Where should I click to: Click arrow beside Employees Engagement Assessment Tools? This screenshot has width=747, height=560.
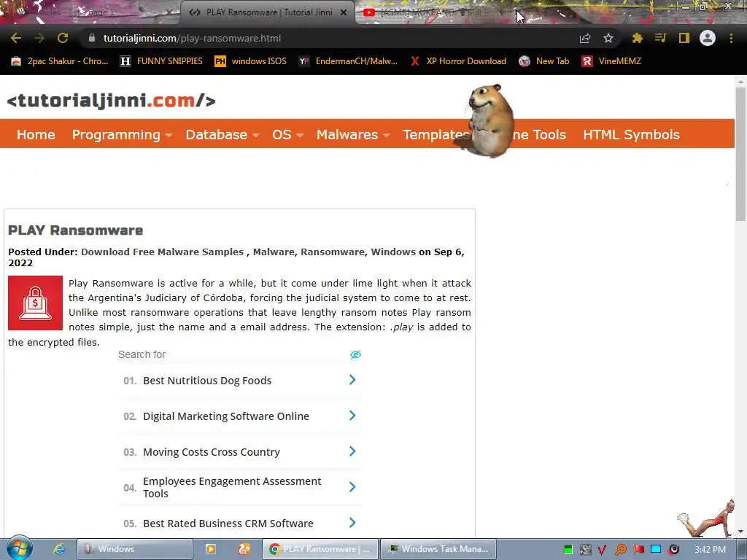coord(352,486)
